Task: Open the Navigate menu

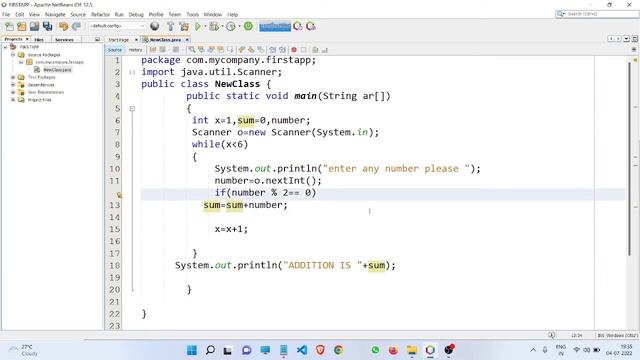Action: tap(55, 14)
